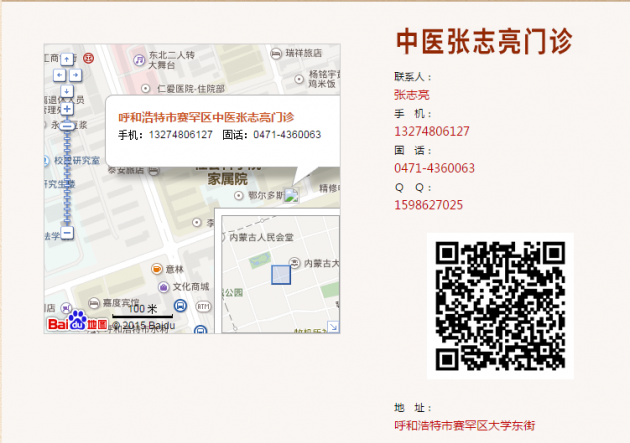Click the marker next to 鄂尔多斯
This screenshot has height=443, width=630.
239,196
